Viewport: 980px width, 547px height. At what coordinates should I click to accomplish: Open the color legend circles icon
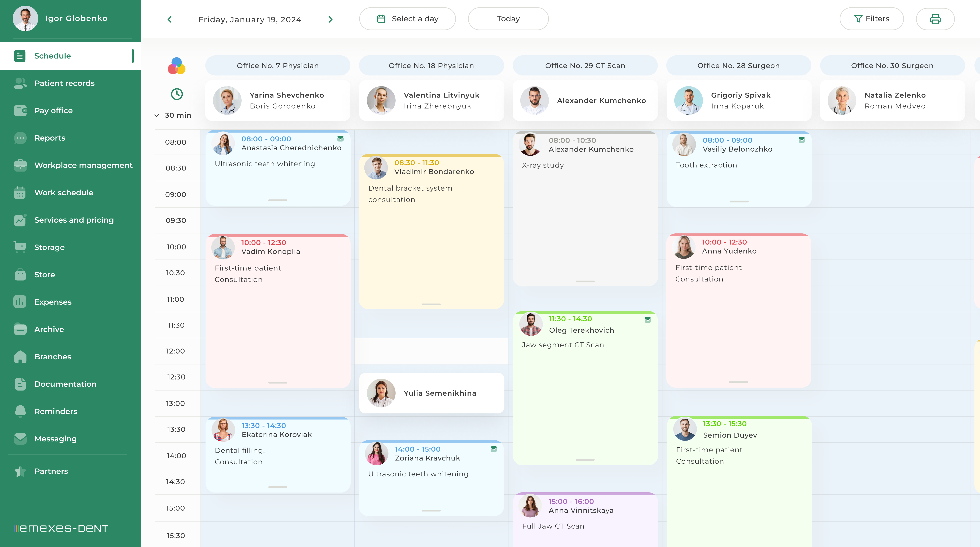tap(176, 66)
